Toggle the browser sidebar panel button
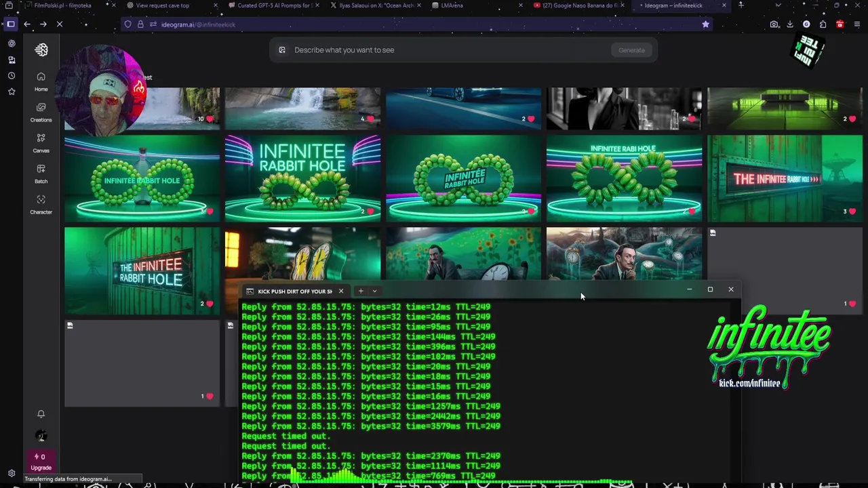Image resolution: width=868 pixels, height=488 pixels. tap(11, 24)
